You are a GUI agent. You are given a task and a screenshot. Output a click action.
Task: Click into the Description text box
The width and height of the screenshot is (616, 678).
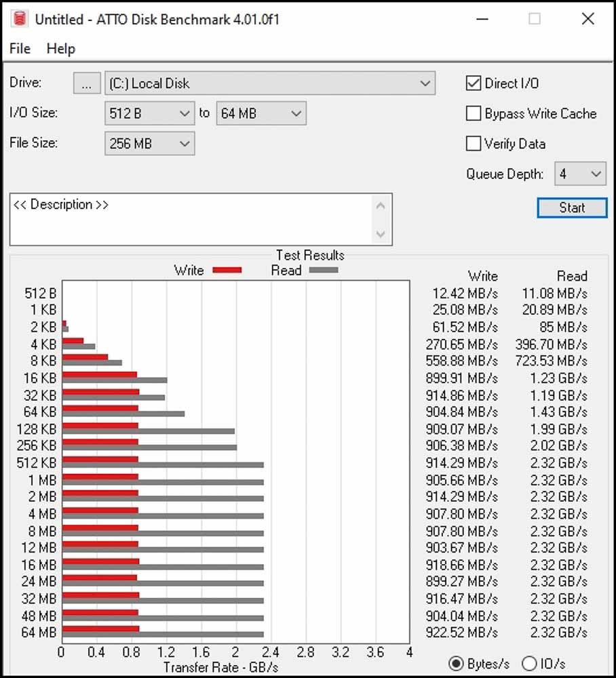(x=191, y=220)
